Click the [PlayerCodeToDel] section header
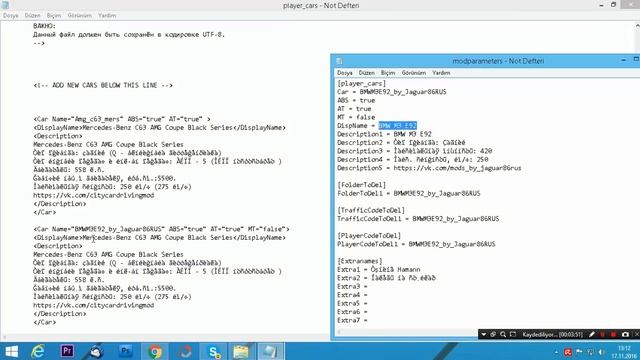This screenshot has width=640, height=360. (x=369, y=236)
